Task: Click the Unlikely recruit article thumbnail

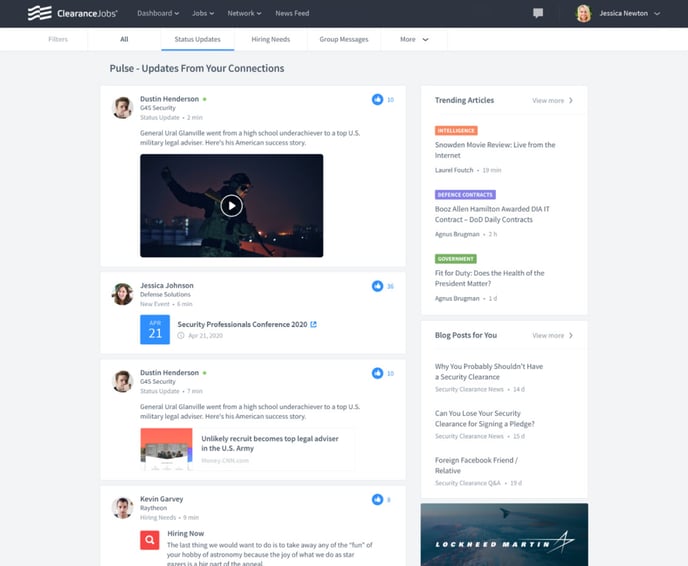Action: click(166, 449)
